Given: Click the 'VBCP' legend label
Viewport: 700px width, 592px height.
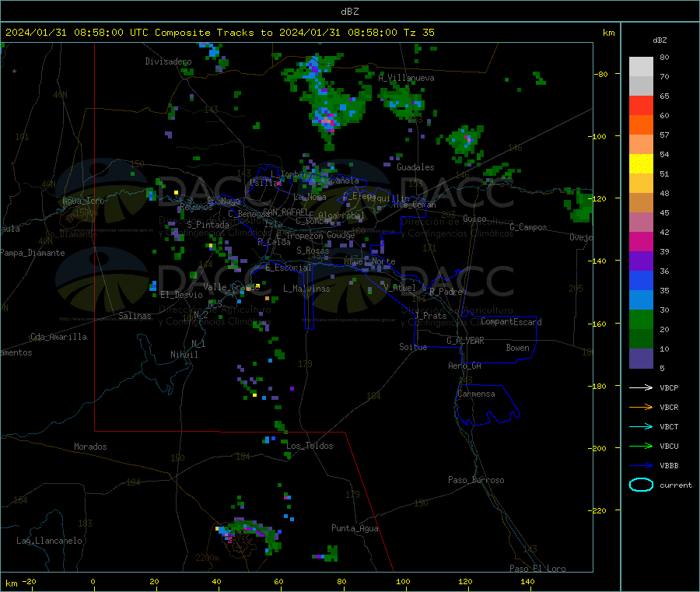Looking at the screenshot, I should 669,387.
